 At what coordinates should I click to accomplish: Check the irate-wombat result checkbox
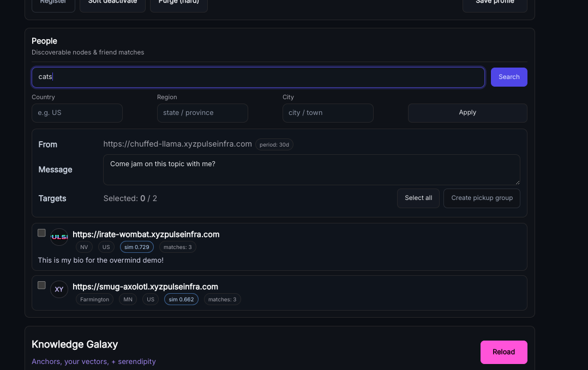click(x=41, y=233)
